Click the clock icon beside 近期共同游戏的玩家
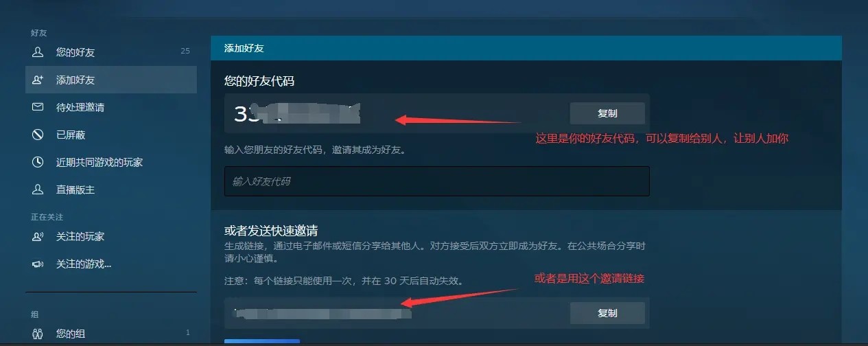The image size is (868, 346). click(x=38, y=162)
